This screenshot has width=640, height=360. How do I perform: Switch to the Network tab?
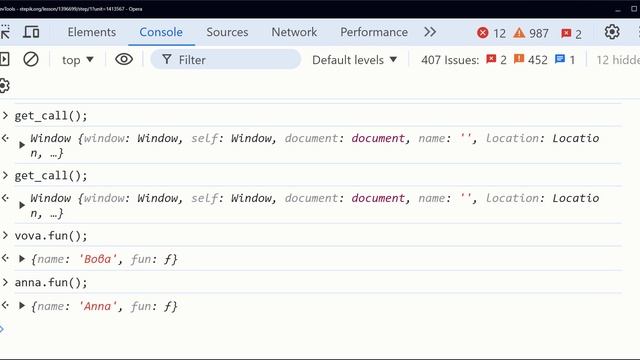click(294, 32)
